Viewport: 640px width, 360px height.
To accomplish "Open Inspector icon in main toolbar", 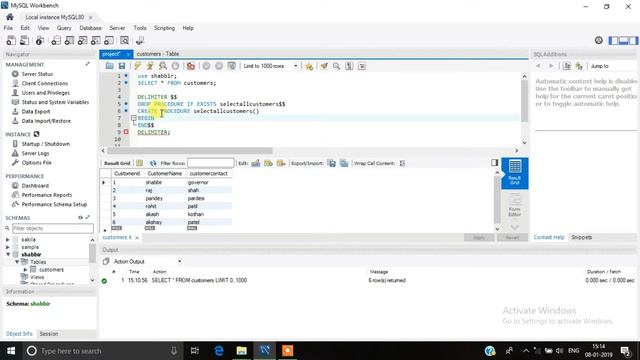I will [40, 40].
